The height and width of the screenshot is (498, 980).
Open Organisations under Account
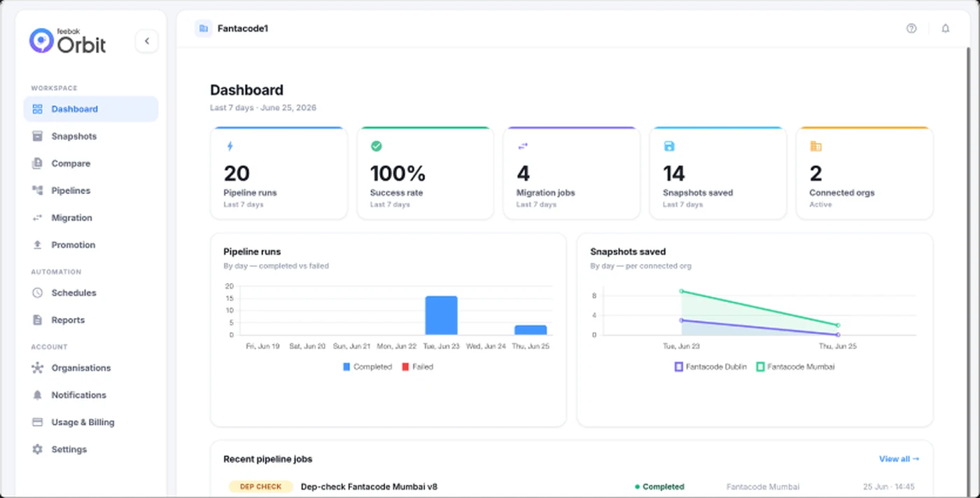pos(91,368)
